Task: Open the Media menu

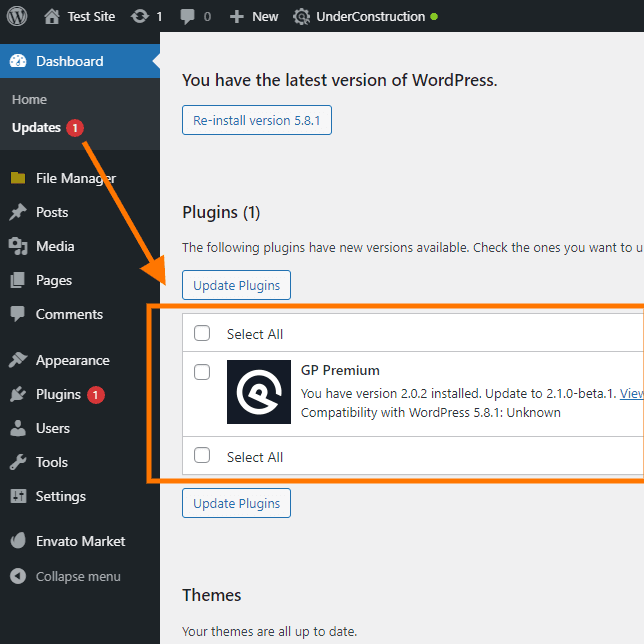Action: [x=55, y=246]
